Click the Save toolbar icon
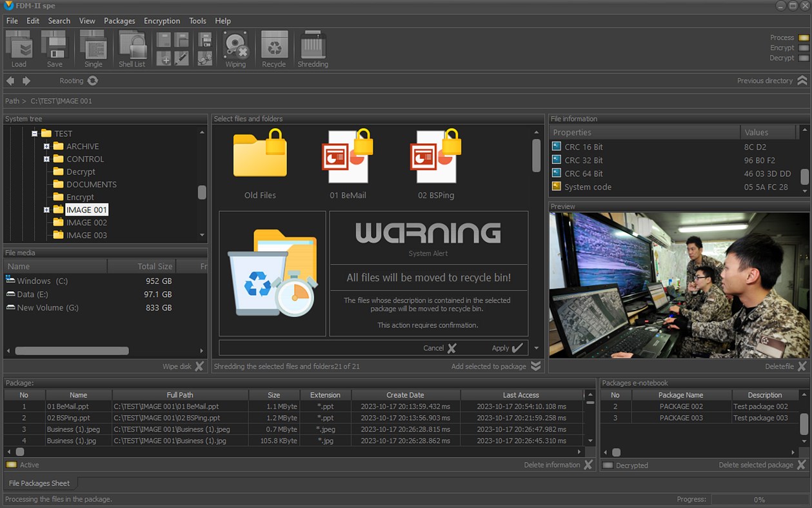 (55, 45)
